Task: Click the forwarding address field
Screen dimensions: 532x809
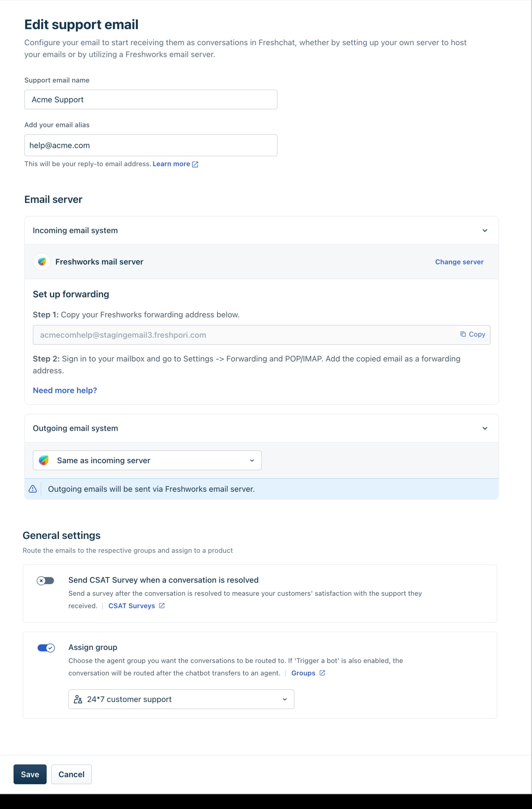Action: point(261,335)
